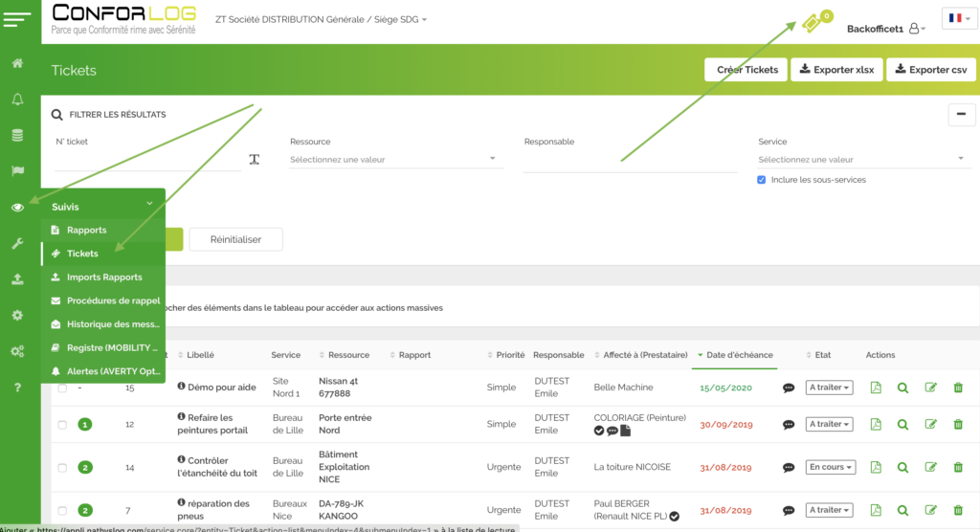Image resolution: width=980 pixels, height=532 pixels.
Task: Change state dropdown En cours
Action: coord(830,467)
